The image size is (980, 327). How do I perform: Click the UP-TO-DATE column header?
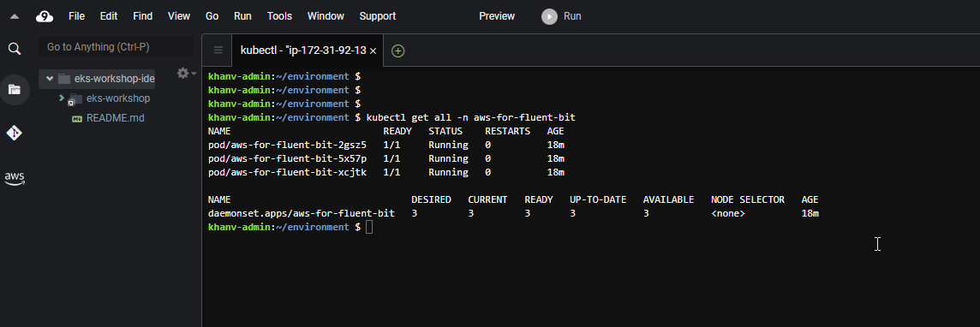point(598,199)
